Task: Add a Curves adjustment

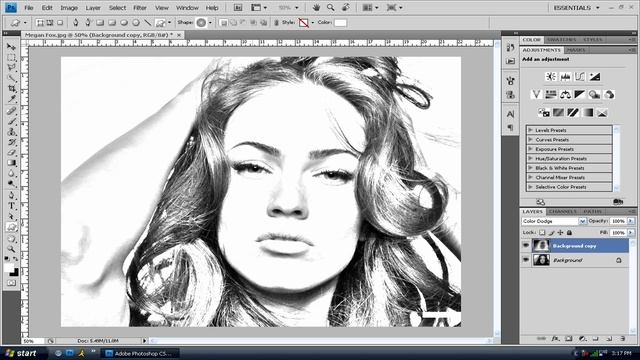Action: [580, 76]
